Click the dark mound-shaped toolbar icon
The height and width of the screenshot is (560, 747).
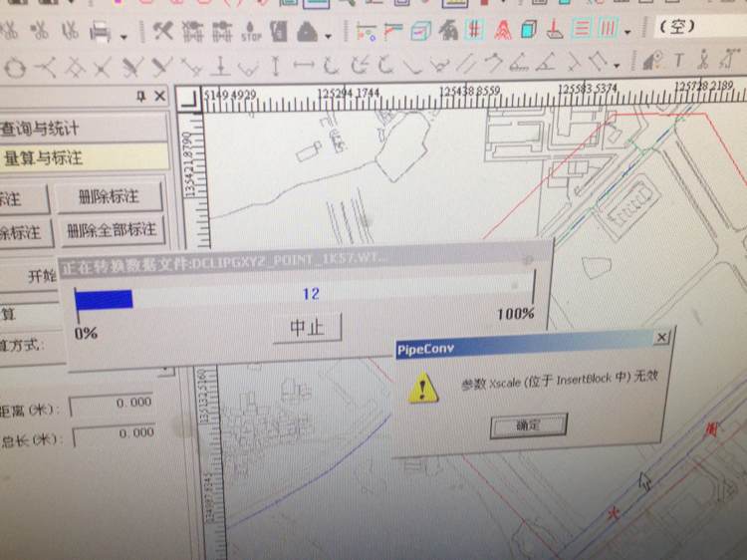point(308,32)
